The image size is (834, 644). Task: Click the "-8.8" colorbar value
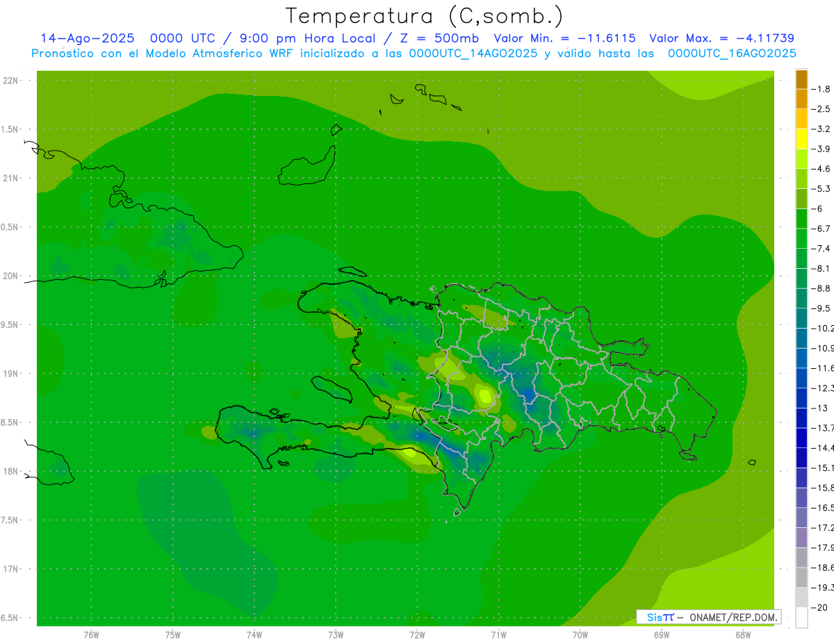(821, 288)
